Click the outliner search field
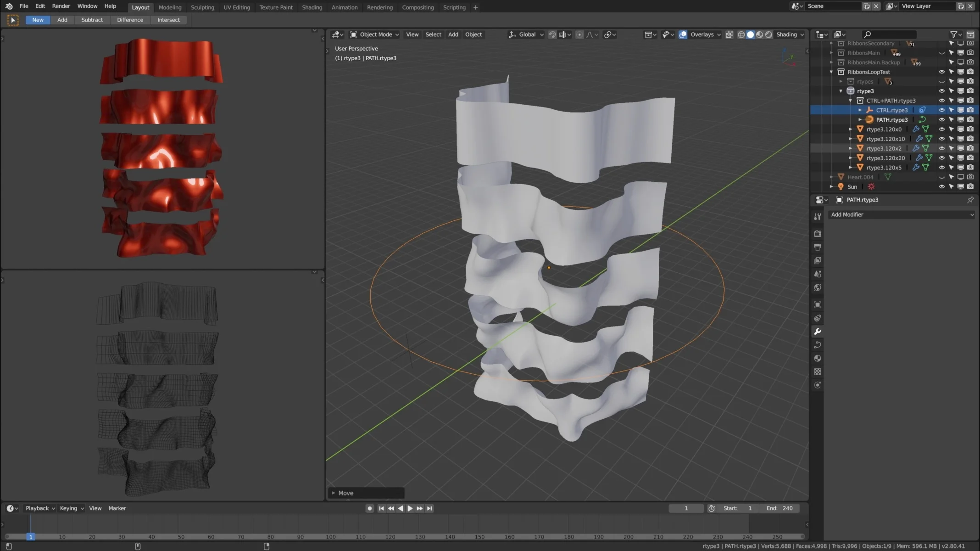The height and width of the screenshot is (551, 980). click(889, 34)
